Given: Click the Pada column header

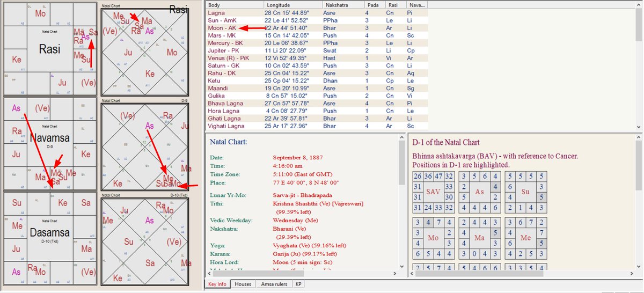Looking at the screenshot, I should (x=375, y=4).
